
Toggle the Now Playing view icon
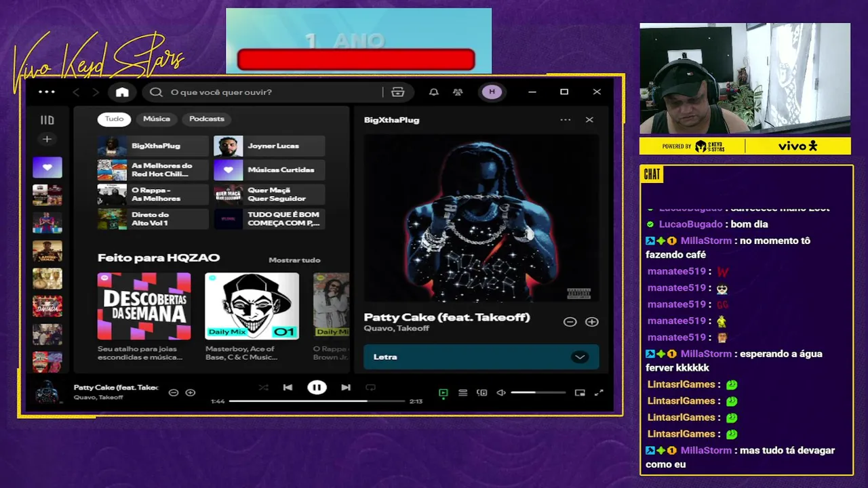[443, 392]
